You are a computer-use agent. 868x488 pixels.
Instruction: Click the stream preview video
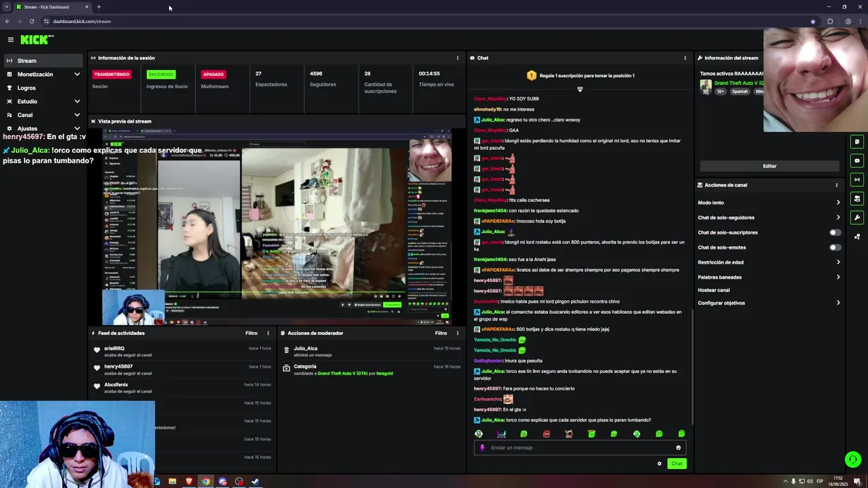pyautogui.click(x=277, y=226)
